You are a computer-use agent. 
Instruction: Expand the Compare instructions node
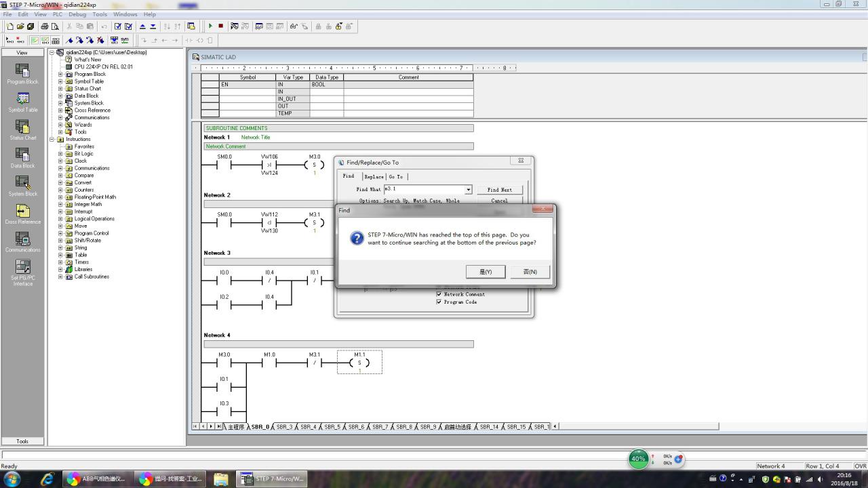point(60,176)
